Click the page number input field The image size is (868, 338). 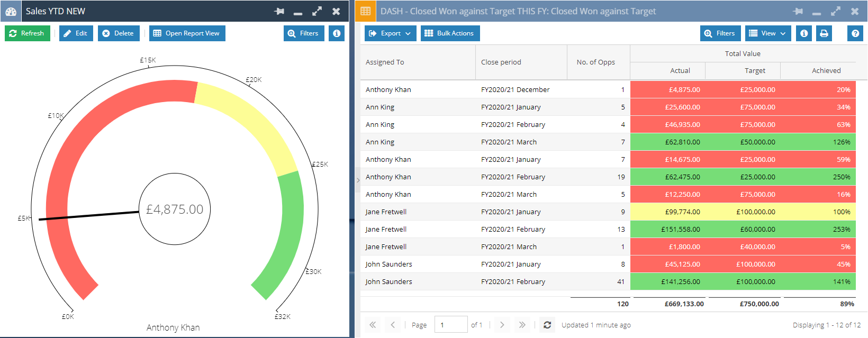pos(450,325)
